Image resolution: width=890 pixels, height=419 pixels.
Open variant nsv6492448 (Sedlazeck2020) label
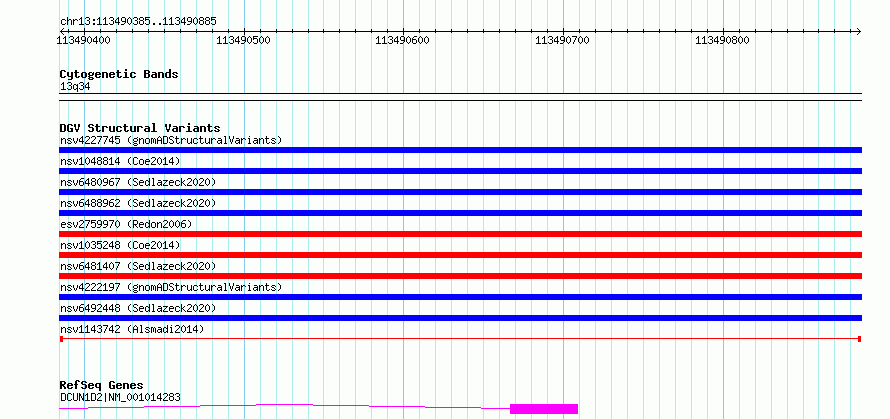coord(138,308)
